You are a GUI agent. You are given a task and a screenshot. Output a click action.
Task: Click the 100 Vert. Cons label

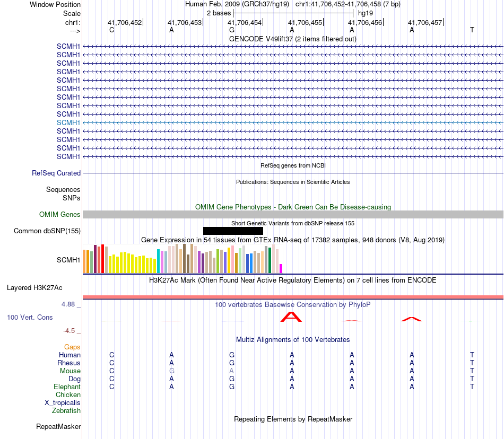pyautogui.click(x=30, y=317)
